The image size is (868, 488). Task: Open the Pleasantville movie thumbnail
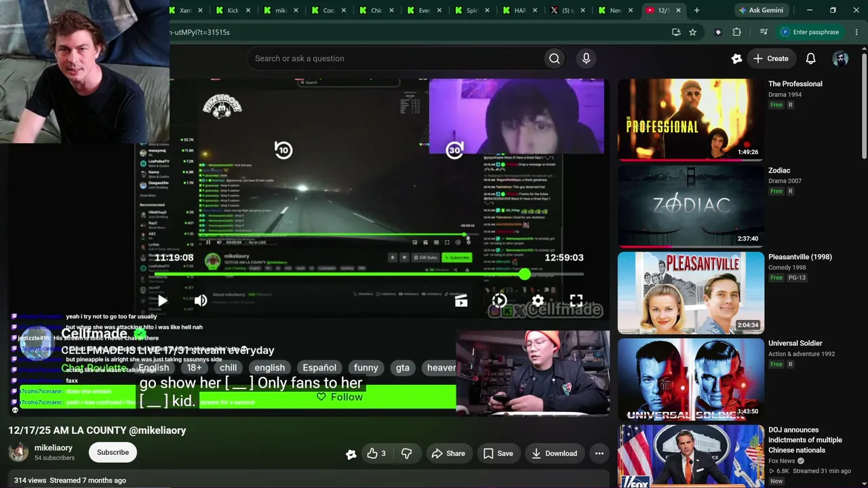tap(690, 293)
